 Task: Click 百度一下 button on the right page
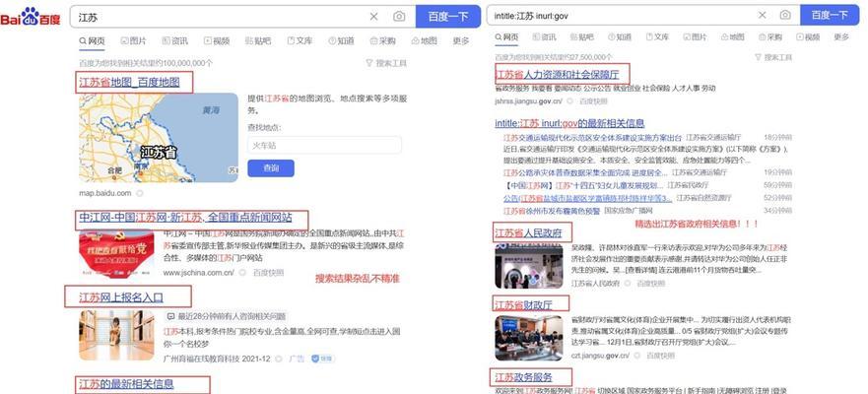[x=830, y=15]
